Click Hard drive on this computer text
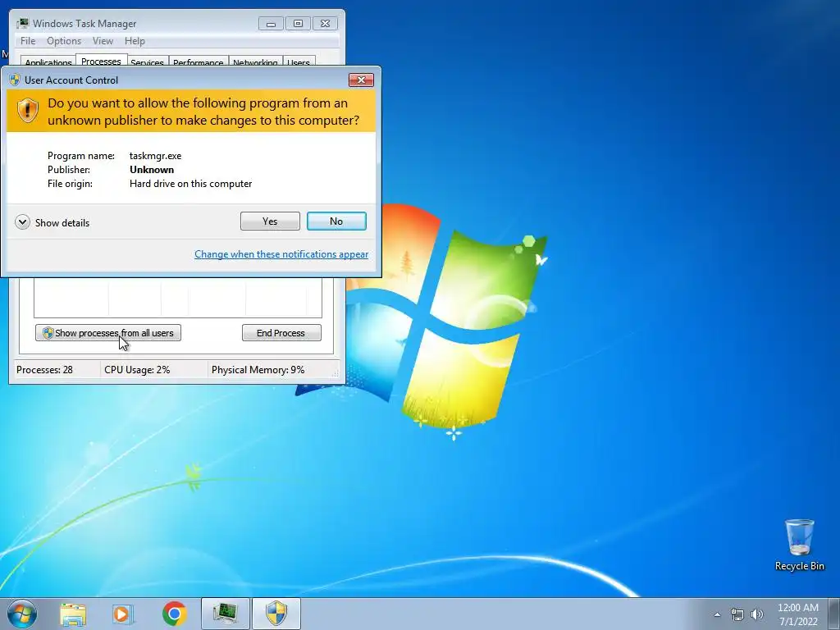Screen dimensions: 840x630 (x=190, y=184)
